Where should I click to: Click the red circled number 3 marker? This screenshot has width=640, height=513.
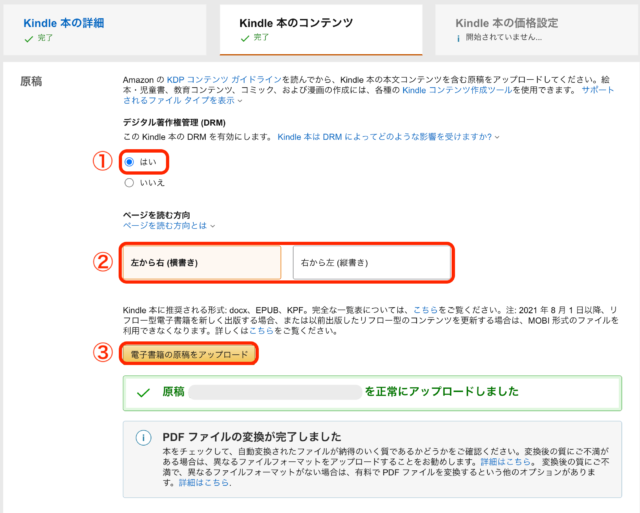tap(101, 353)
